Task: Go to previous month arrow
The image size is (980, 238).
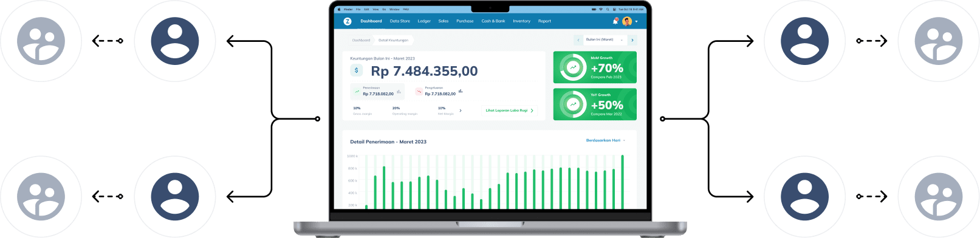Action: (x=578, y=40)
